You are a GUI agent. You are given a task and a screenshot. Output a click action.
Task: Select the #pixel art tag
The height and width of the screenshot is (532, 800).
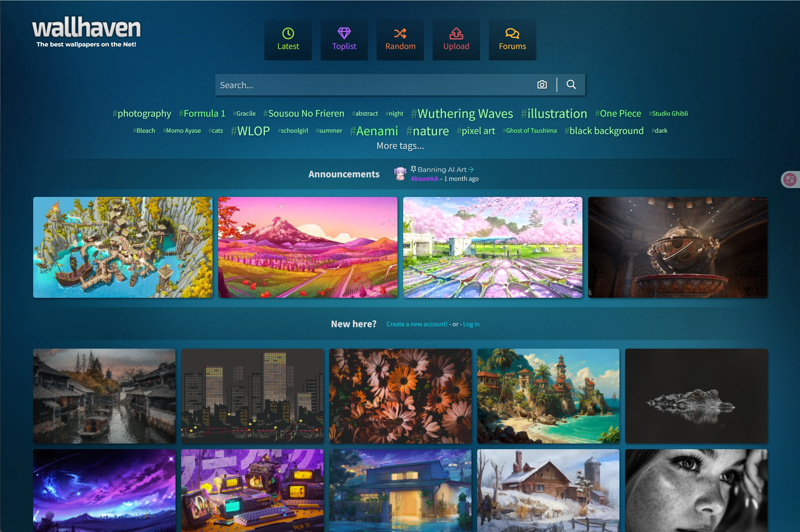click(476, 131)
